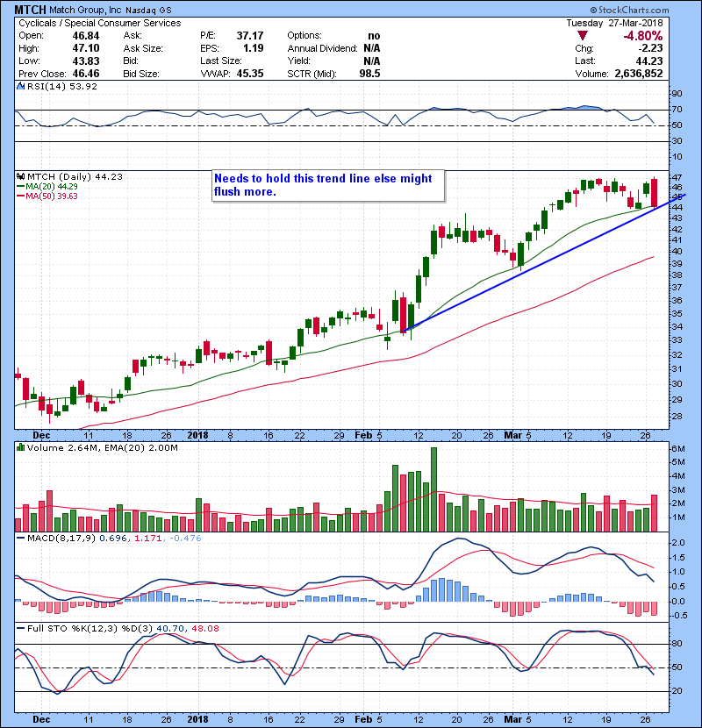The width and height of the screenshot is (702, 728).
Task: Click the final red candlestick on price chart
Action: coord(654,193)
